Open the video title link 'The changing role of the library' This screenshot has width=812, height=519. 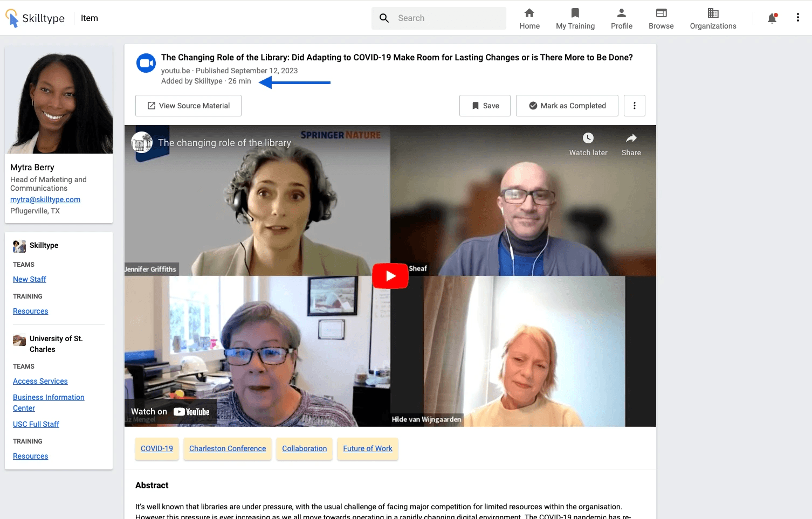tap(224, 143)
